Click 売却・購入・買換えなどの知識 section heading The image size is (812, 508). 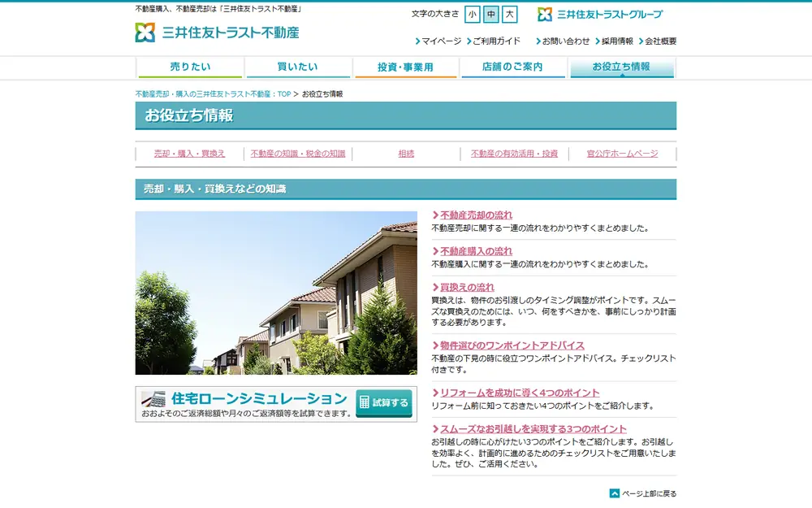(x=214, y=189)
